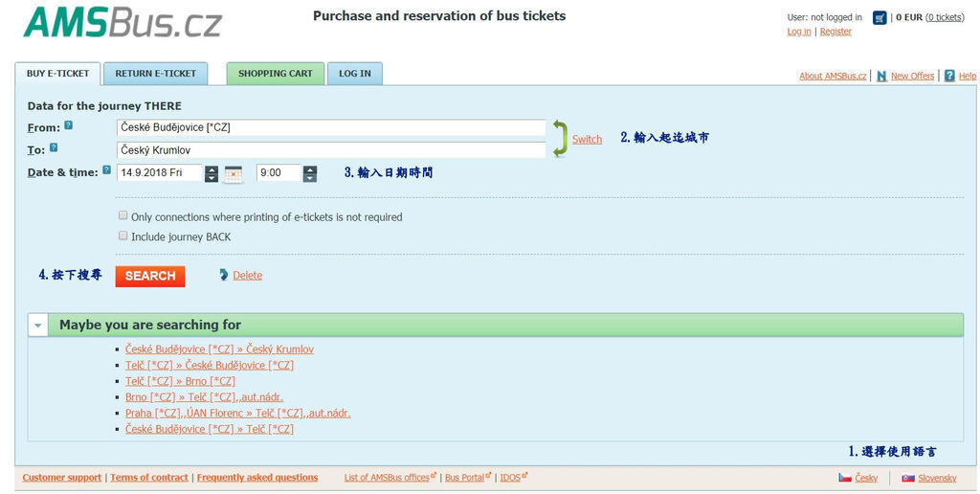This screenshot has width=980, height=494.
Task: Open the SHOPPING CART tab
Action: (x=276, y=74)
